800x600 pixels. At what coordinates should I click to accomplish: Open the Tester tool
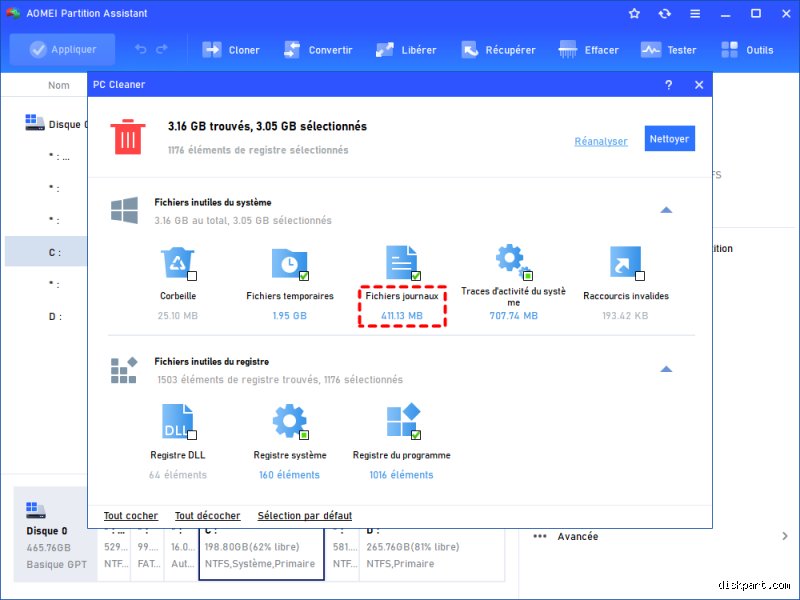tap(668, 49)
